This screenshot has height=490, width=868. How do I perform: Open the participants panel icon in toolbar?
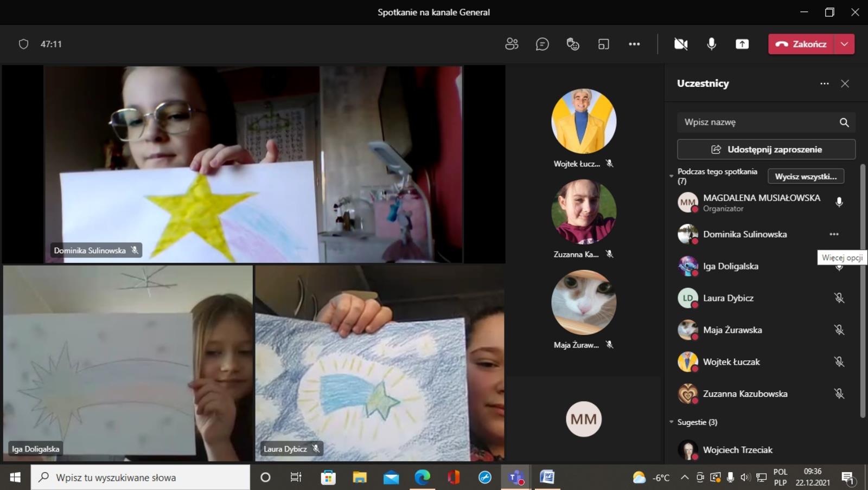[x=512, y=44]
